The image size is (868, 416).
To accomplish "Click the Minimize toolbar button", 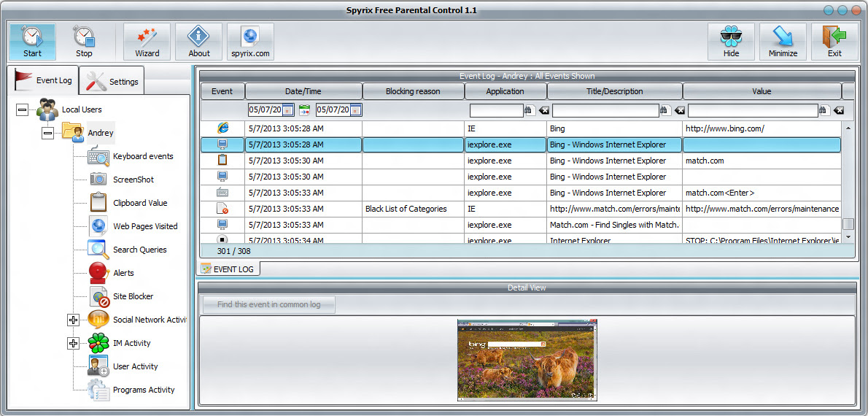I will 783,42.
